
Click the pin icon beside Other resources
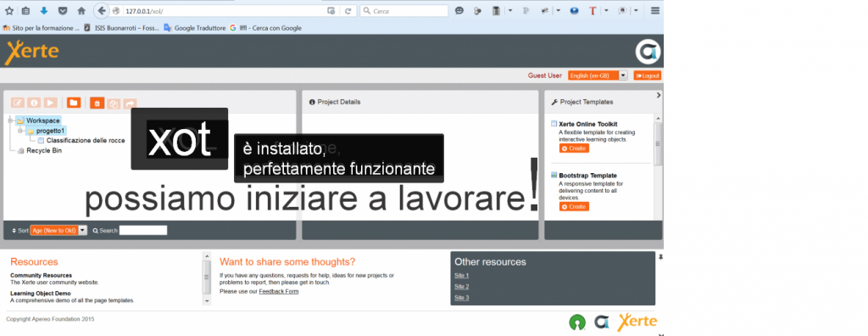[660, 257]
